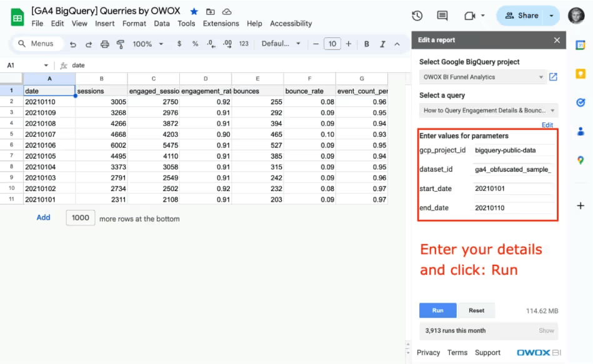Open the Edit menu

(x=57, y=24)
